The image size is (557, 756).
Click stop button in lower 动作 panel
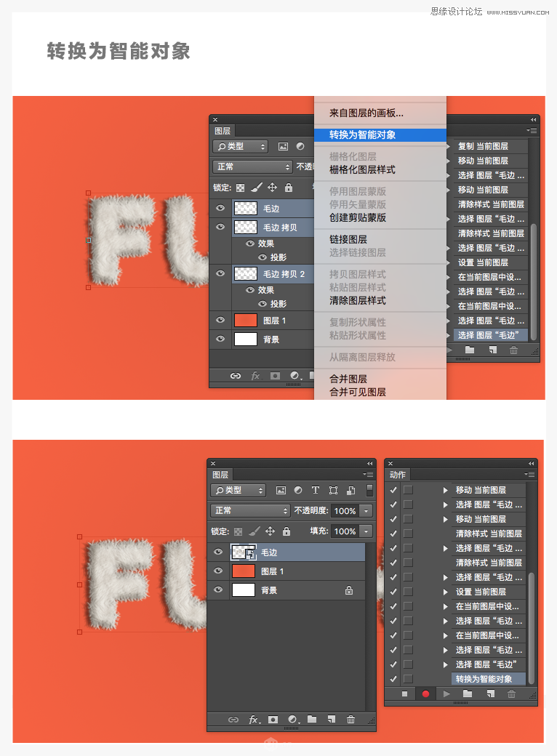pyautogui.click(x=404, y=693)
